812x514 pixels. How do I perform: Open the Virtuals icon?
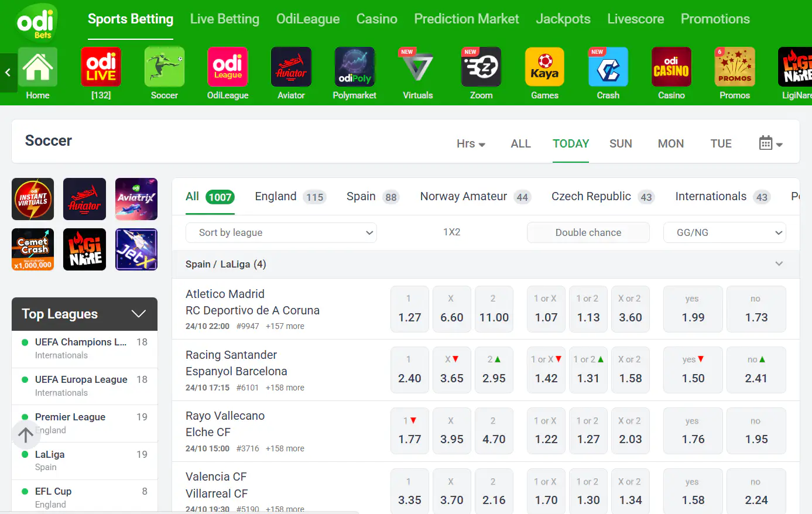pyautogui.click(x=417, y=73)
